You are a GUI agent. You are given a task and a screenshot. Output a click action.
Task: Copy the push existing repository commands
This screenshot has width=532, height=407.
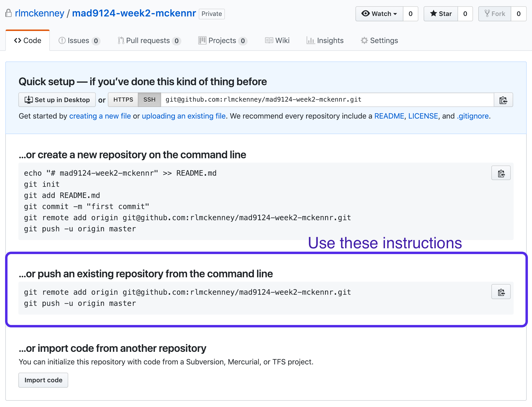501,292
